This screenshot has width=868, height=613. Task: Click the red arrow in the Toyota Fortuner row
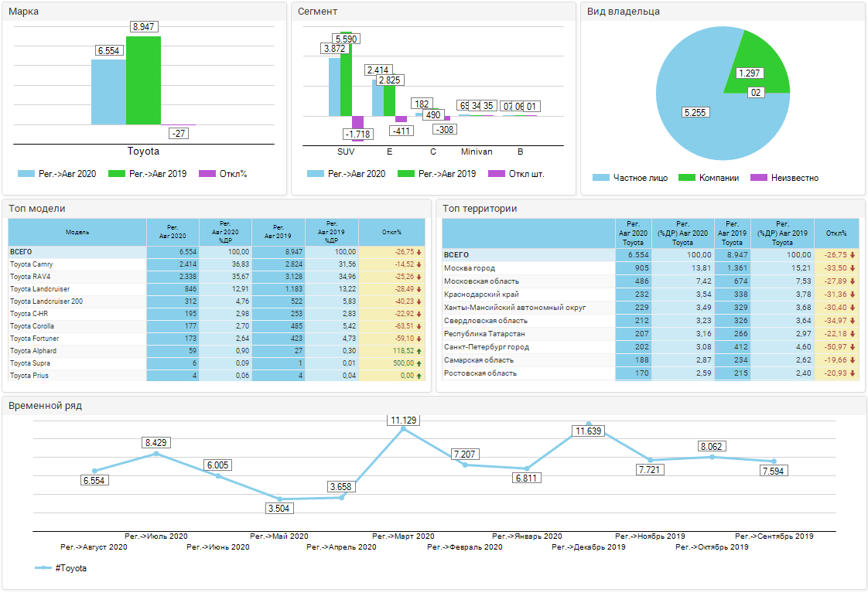(x=419, y=339)
